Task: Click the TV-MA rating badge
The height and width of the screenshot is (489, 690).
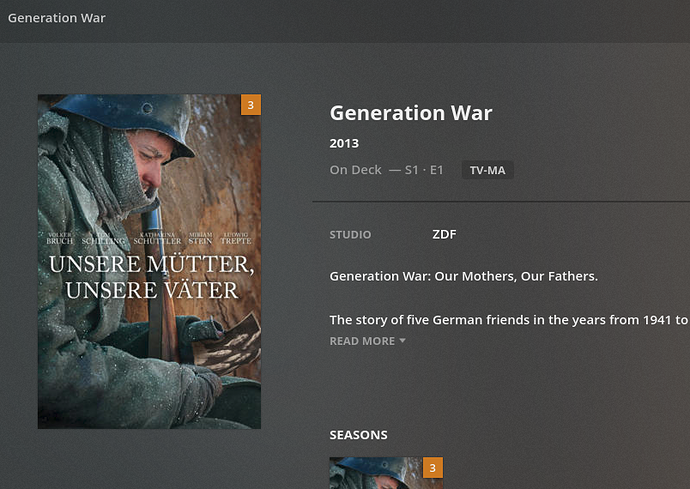Action: tap(487, 170)
